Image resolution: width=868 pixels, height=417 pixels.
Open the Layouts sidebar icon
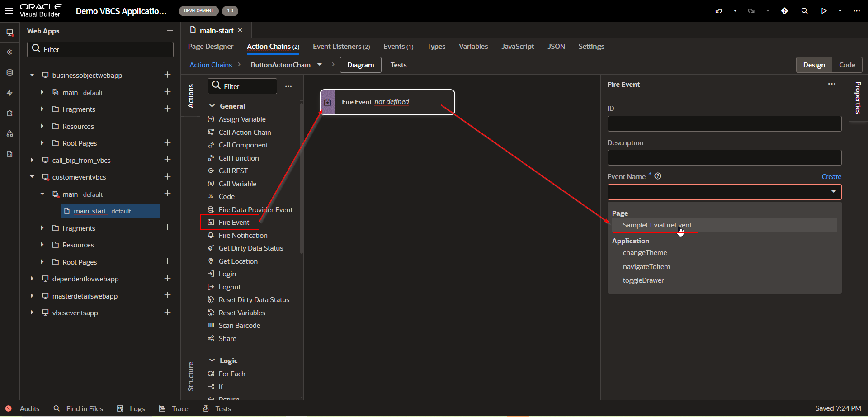9,133
